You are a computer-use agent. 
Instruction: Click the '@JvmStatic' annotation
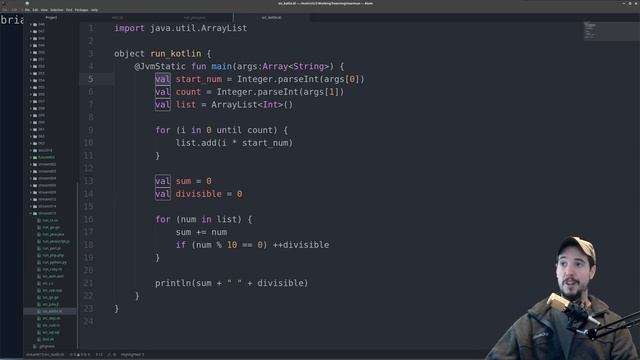pyautogui.click(x=160, y=66)
